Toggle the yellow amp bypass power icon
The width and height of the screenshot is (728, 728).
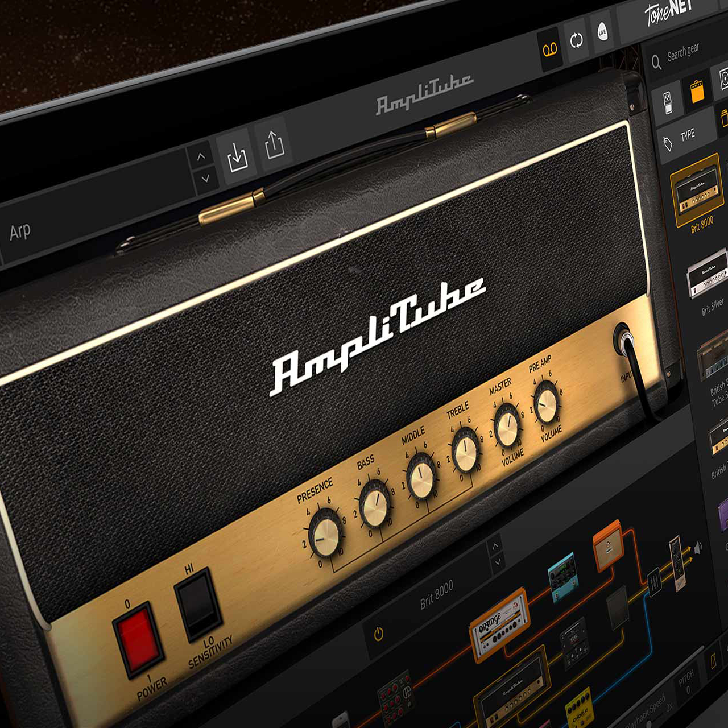tap(379, 633)
